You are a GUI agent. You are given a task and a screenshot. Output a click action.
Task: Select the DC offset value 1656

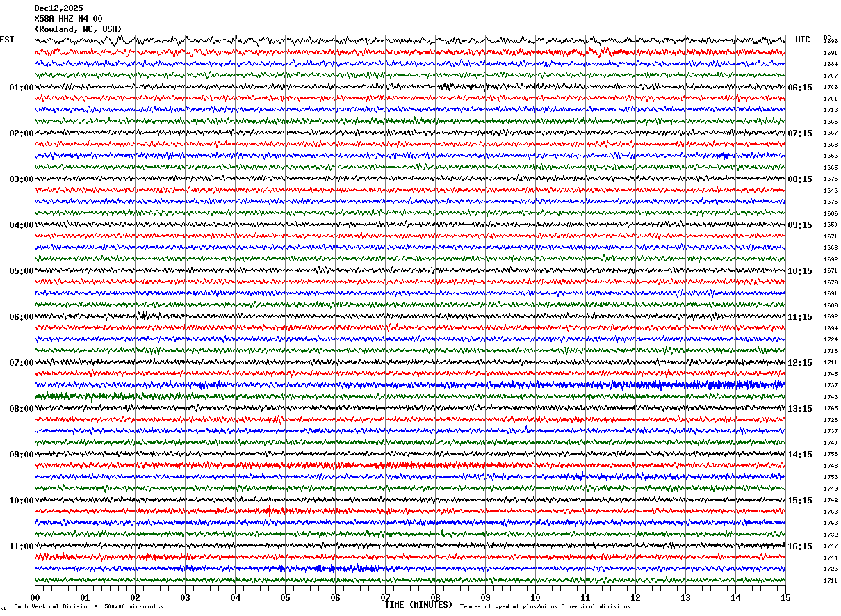tap(831, 156)
